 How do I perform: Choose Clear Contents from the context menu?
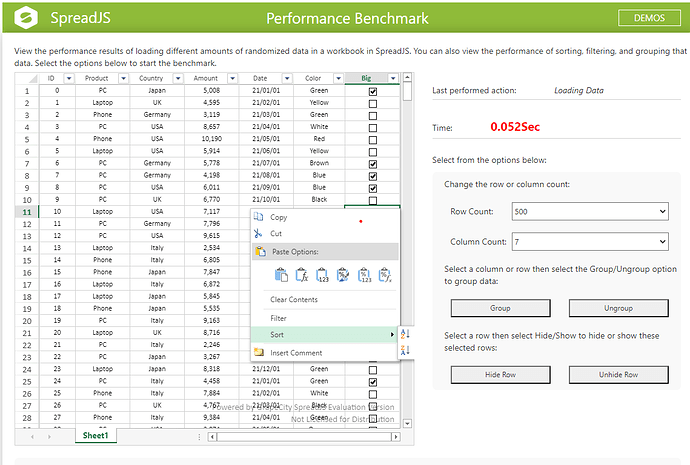click(294, 300)
